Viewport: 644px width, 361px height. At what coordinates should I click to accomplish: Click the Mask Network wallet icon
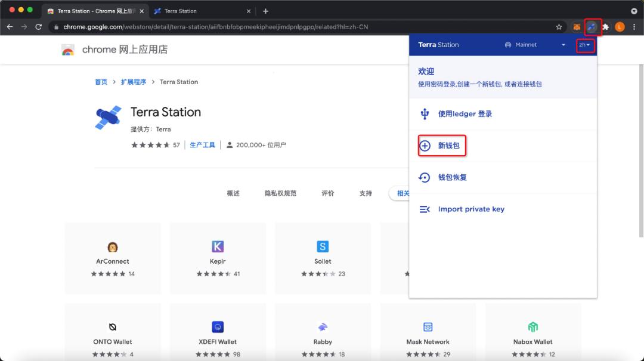pos(428,327)
